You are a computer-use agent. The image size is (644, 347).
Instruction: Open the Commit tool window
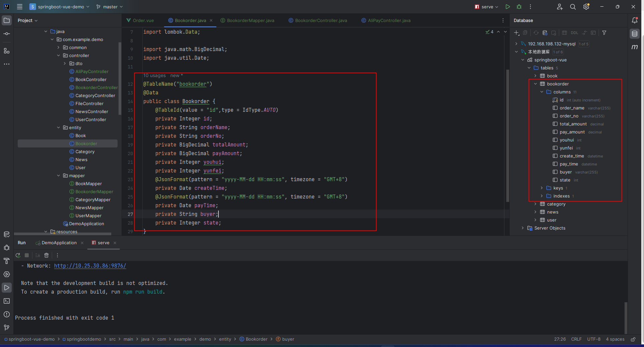point(7,34)
